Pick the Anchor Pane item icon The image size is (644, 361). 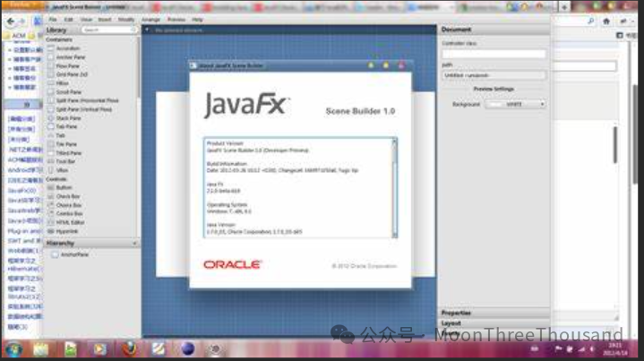click(50, 56)
